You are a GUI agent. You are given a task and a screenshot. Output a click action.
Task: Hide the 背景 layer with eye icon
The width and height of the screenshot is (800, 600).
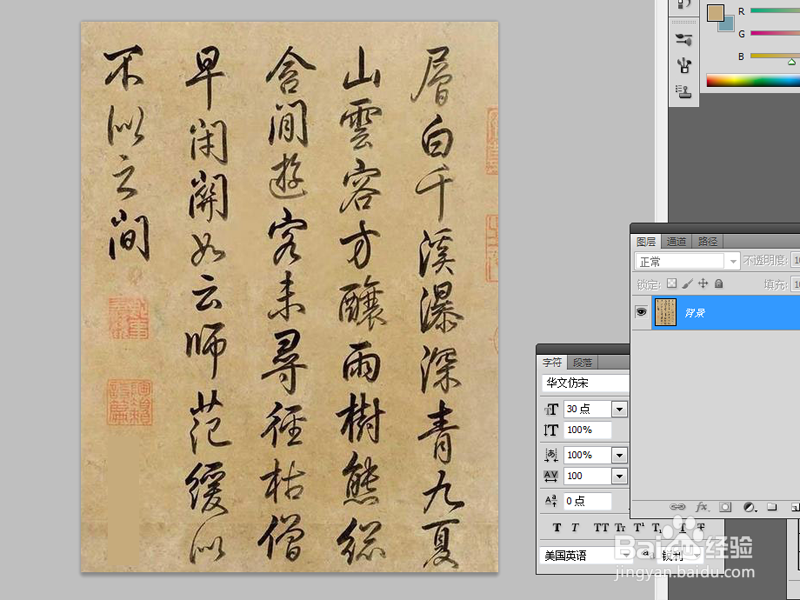tap(641, 312)
